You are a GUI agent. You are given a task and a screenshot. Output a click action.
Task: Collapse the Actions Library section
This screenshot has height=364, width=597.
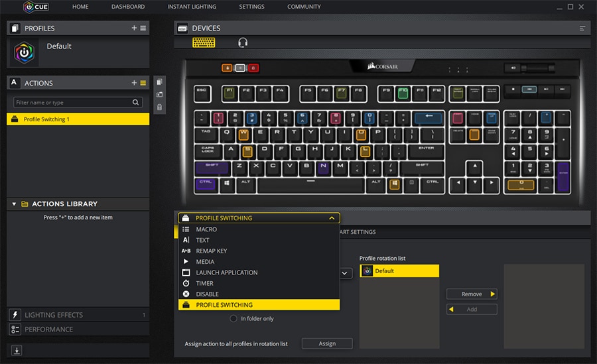tap(14, 204)
